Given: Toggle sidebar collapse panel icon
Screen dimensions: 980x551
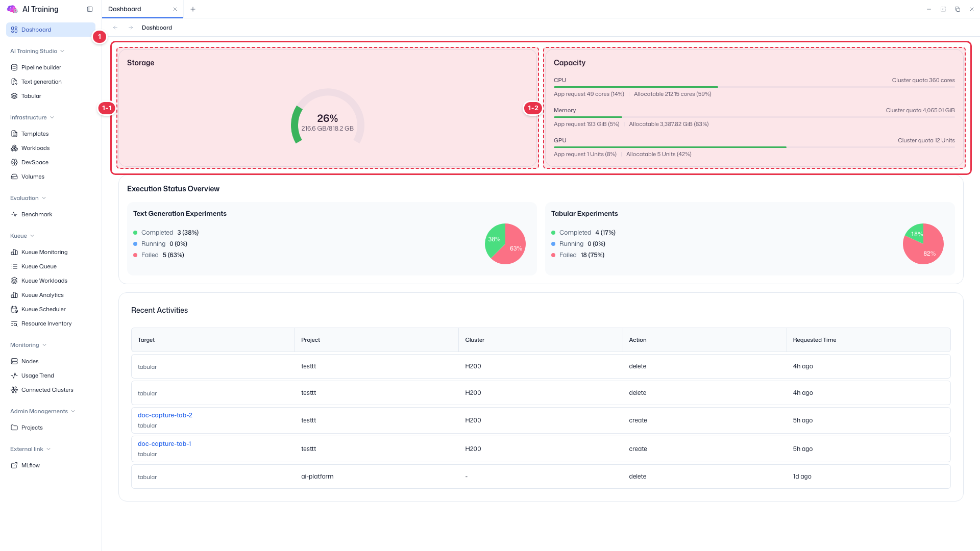Looking at the screenshot, I should click(90, 9).
